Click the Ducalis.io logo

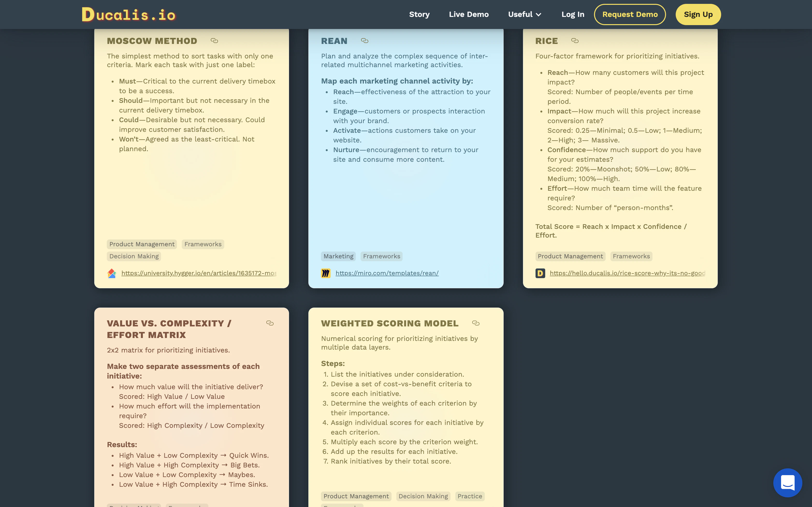click(x=129, y=14)
